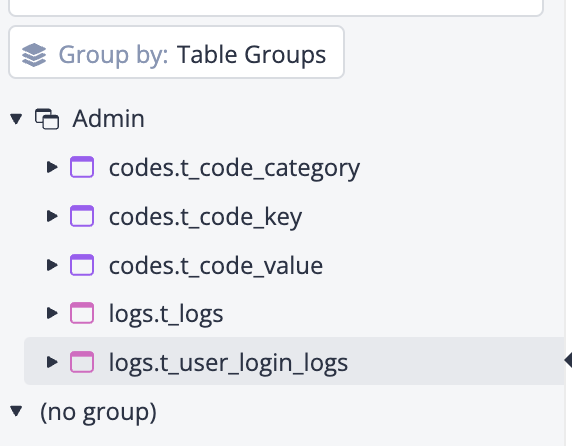The image size is (572, 446).
Task: Select codes.t_code_value table name
Action: coord(216,265)
